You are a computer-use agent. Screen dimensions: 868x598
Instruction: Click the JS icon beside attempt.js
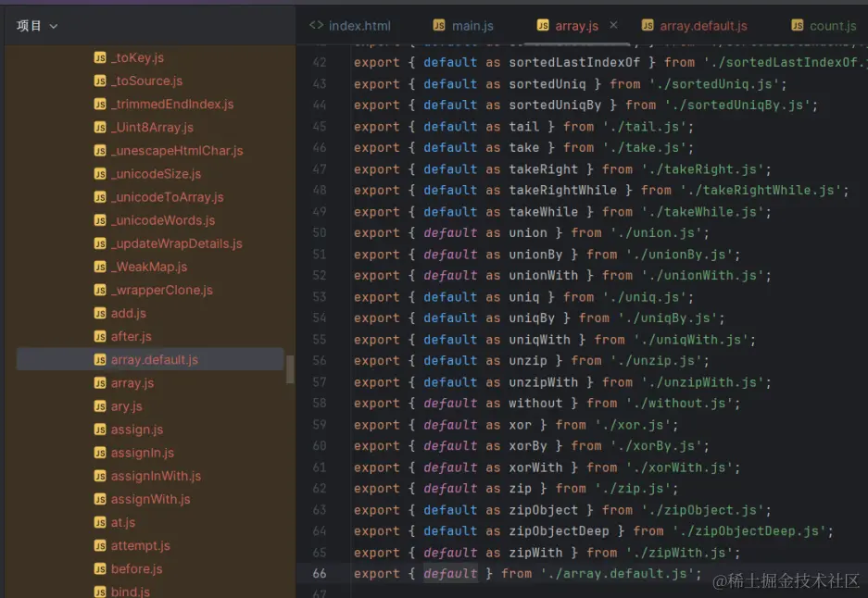(x=100, y=545)
